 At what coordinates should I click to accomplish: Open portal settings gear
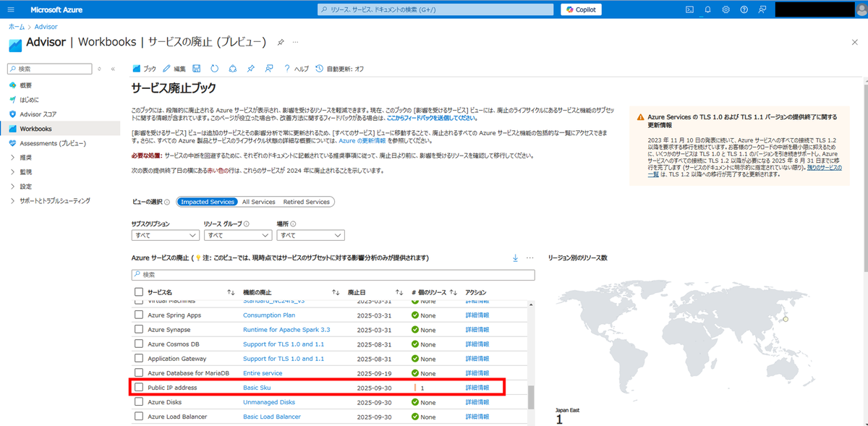coord(726,9)
